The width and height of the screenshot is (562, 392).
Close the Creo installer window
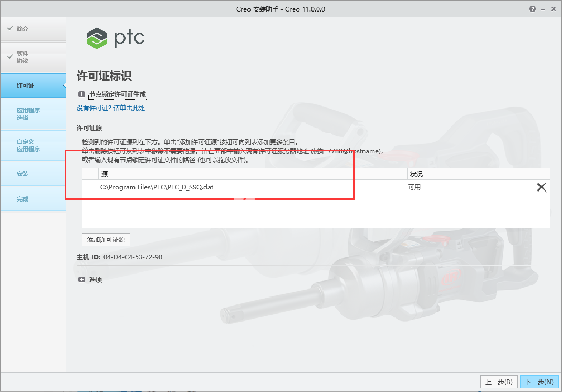pos(554,9)
